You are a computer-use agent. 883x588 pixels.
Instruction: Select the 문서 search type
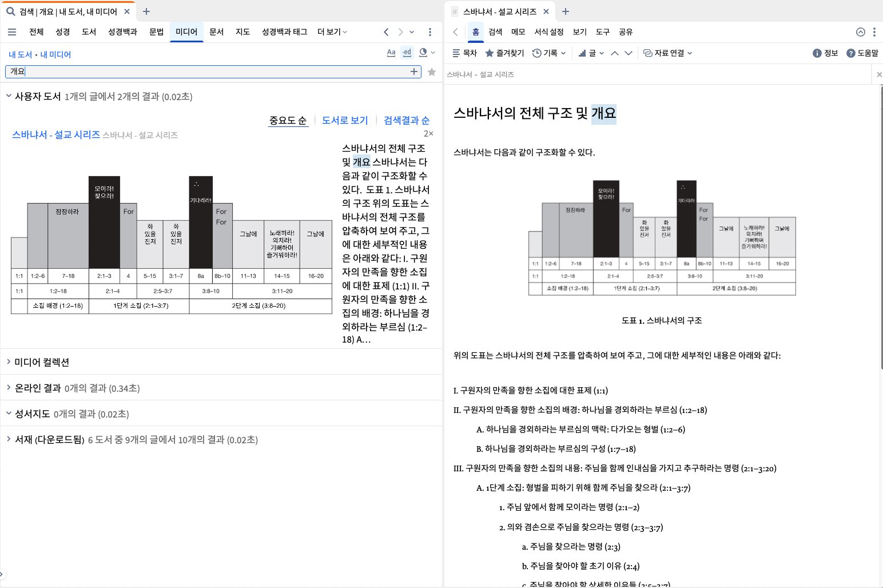(217, 32)
